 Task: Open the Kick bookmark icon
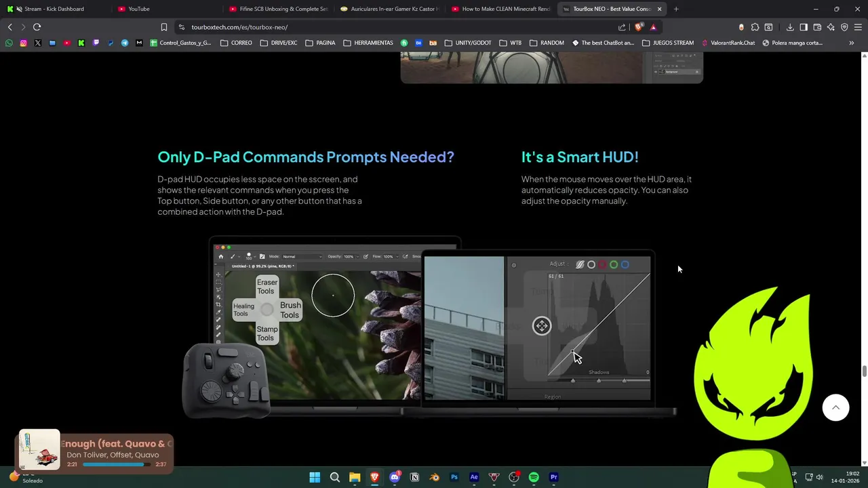[81, 43]
